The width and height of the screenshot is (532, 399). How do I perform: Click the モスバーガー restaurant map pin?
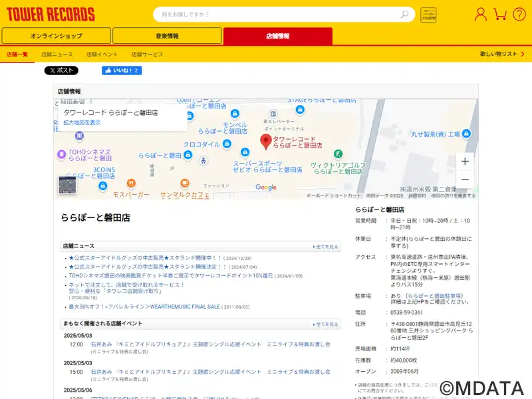point(131,184)
